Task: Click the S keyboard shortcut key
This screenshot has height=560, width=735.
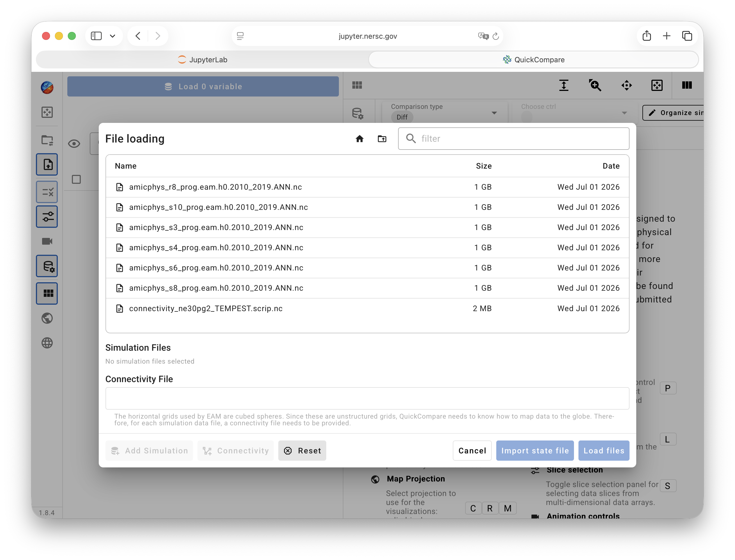Action: pos(667,486)
